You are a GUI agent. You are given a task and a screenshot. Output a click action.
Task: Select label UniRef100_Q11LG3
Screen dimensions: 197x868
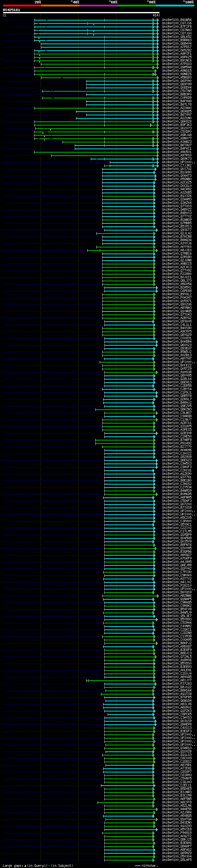coord(177,755)
